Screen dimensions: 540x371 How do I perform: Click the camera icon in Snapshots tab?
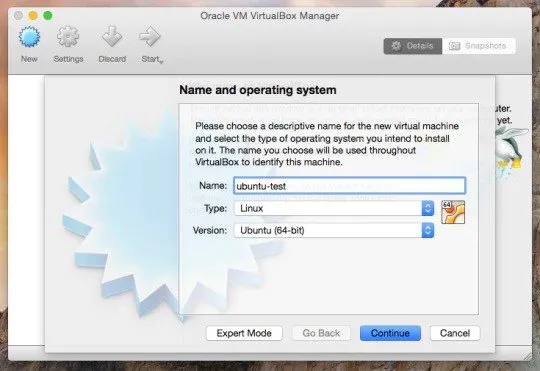pos(454,46)
